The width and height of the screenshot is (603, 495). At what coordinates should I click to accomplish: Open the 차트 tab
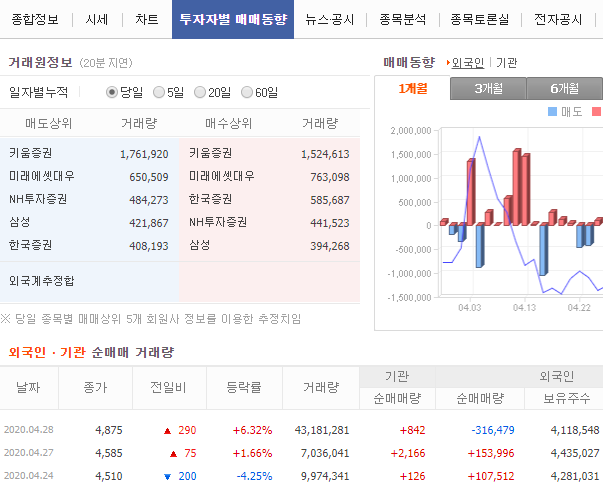click(147, 19)
